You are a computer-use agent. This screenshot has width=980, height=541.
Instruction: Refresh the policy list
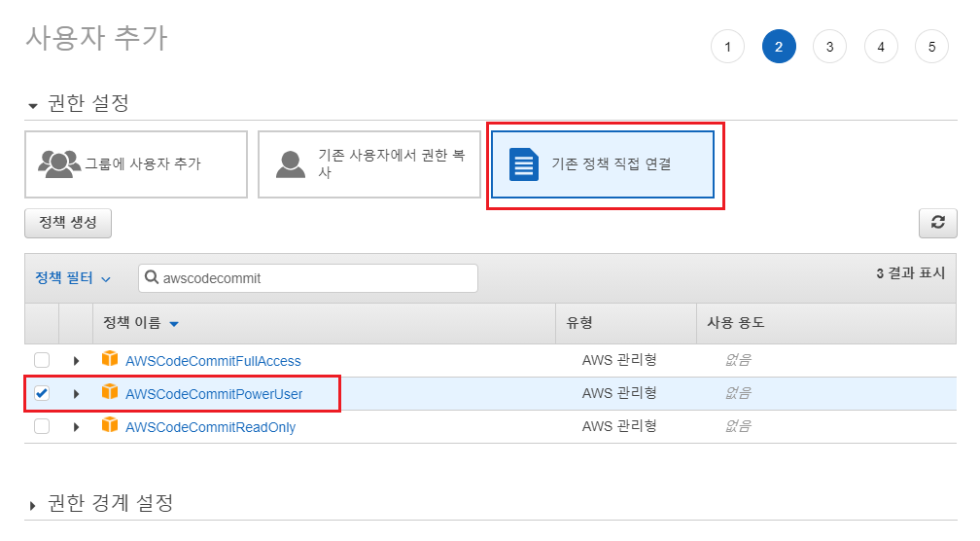[937, 223]
